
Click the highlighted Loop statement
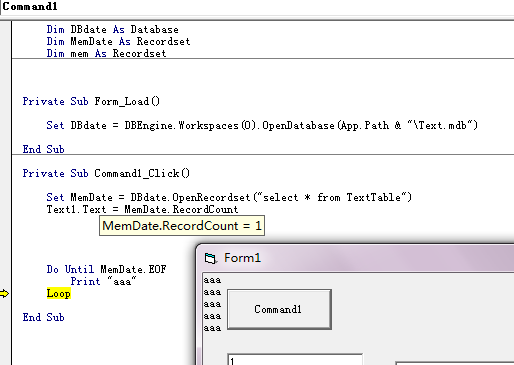tap(59, 294)
